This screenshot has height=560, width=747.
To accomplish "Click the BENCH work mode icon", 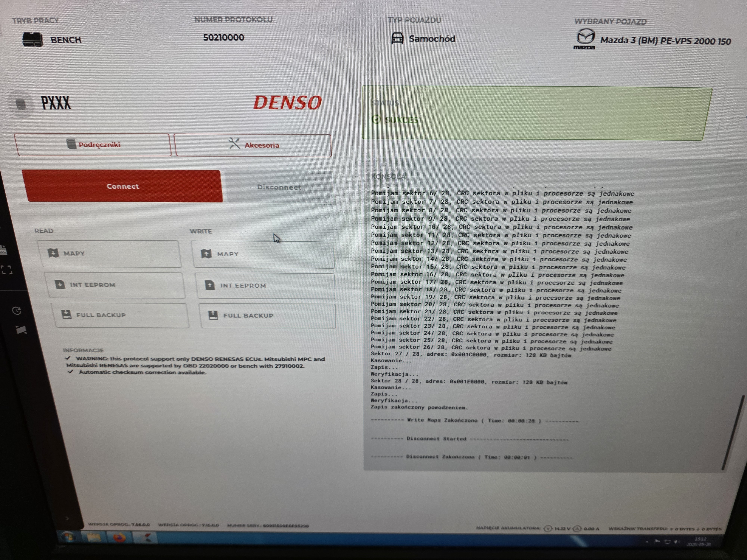I will (32, 40).
